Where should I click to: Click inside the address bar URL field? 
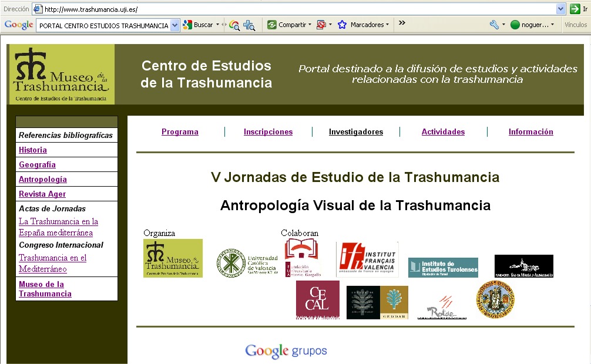(x=294, y=9)
